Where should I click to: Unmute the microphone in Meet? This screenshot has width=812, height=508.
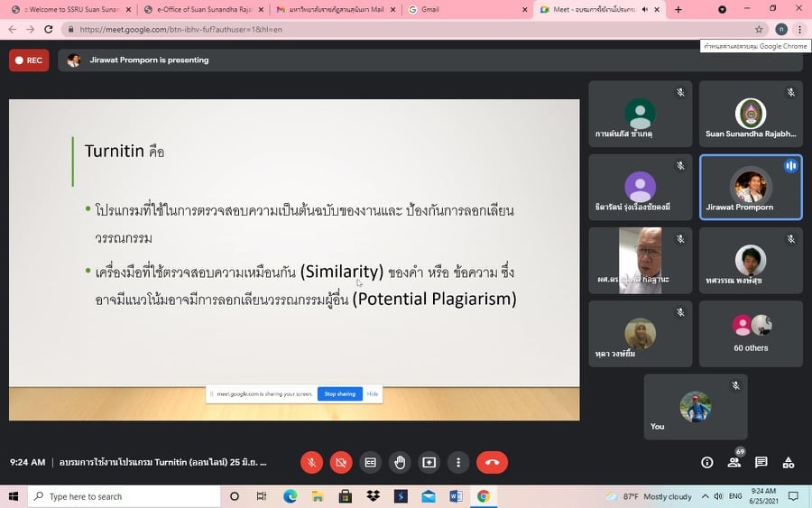(x=311, y=462)
